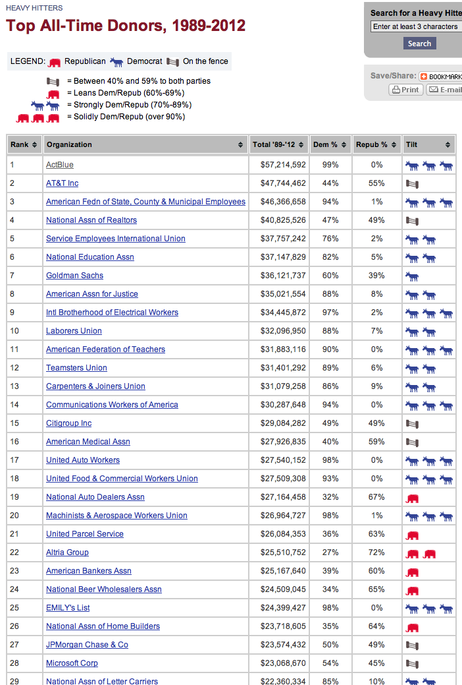
Task: Open Service Employees International Union link
Action: click(x=116, y=239)
